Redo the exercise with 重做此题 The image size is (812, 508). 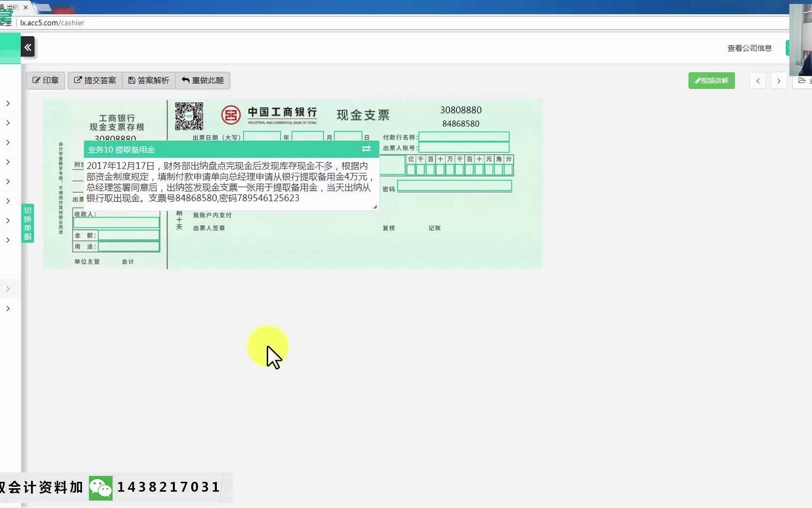pos(203,80)
